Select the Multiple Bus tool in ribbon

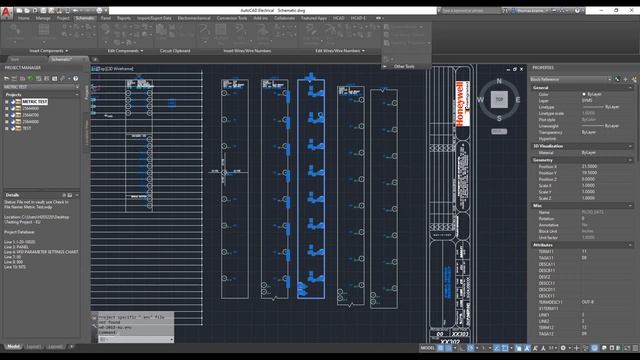(221, 33)
